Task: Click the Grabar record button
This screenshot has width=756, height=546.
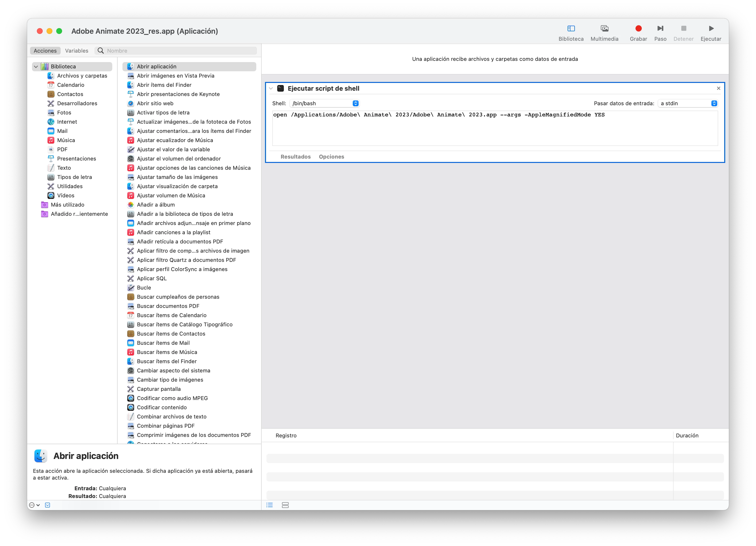Action: pyautogui.click(x=638, y=29)
